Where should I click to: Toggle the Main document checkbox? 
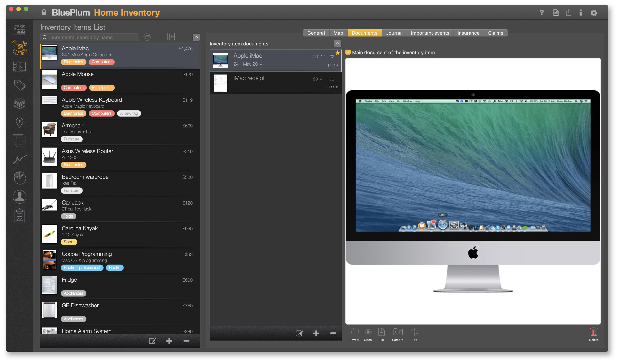tap(349, 52)
